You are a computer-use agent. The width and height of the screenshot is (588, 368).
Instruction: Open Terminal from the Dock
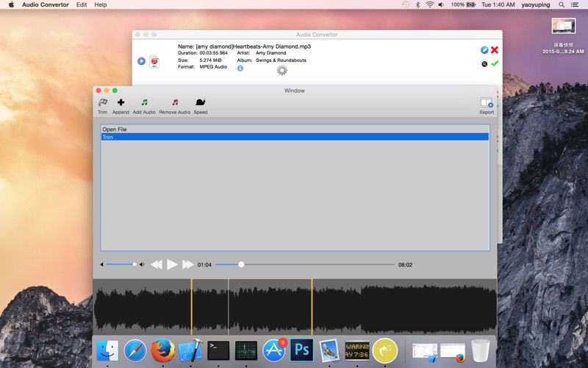(x=218, y=350)
